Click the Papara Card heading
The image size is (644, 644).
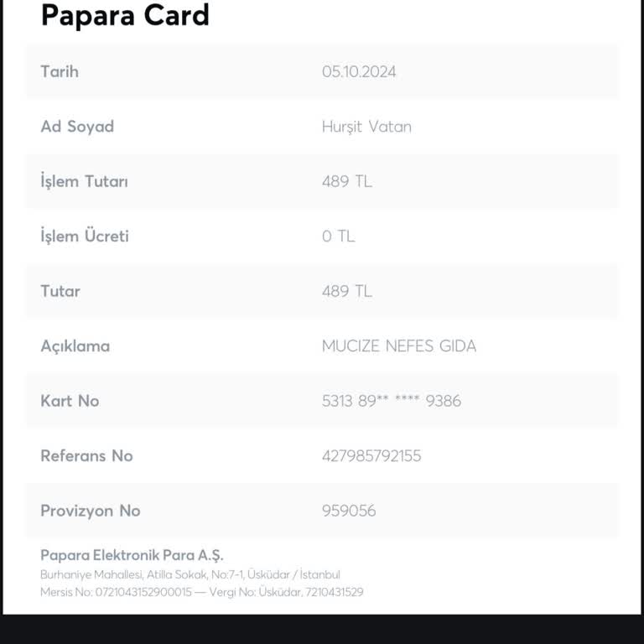pyautogui.click(x=125, y=15)
